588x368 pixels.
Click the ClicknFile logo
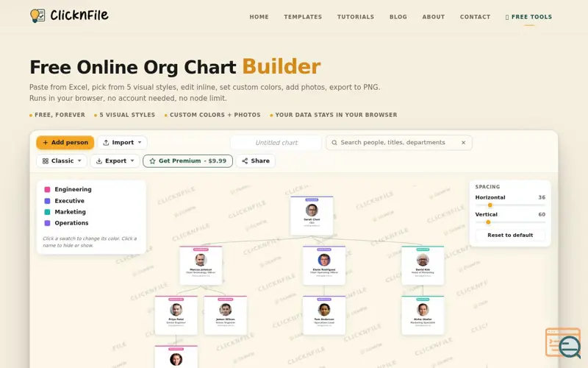(x=69, y=15)
